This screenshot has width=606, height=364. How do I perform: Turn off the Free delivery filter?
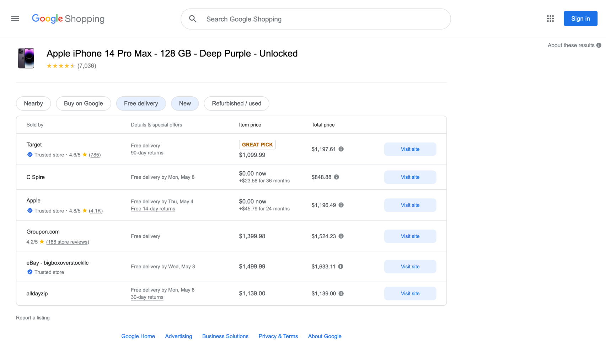click(141, 103)
